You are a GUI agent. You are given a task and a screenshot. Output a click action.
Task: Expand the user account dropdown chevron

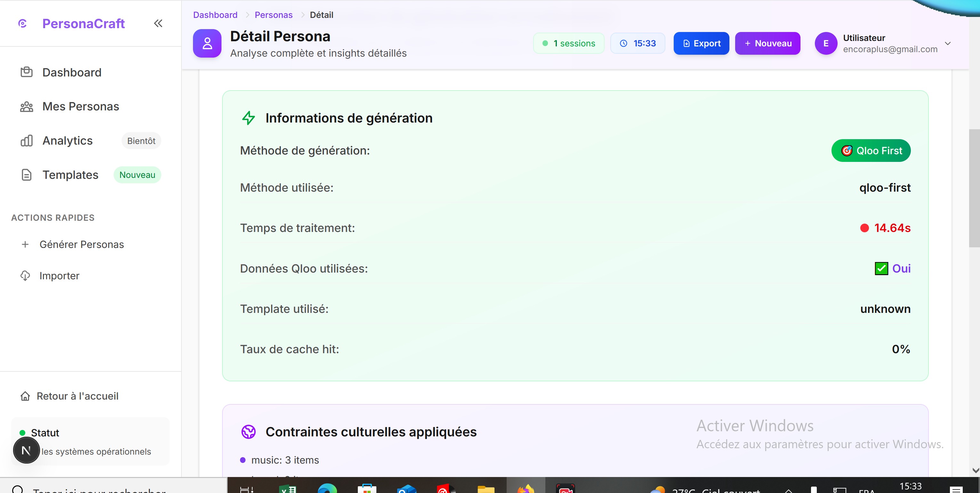coord(948,44)
